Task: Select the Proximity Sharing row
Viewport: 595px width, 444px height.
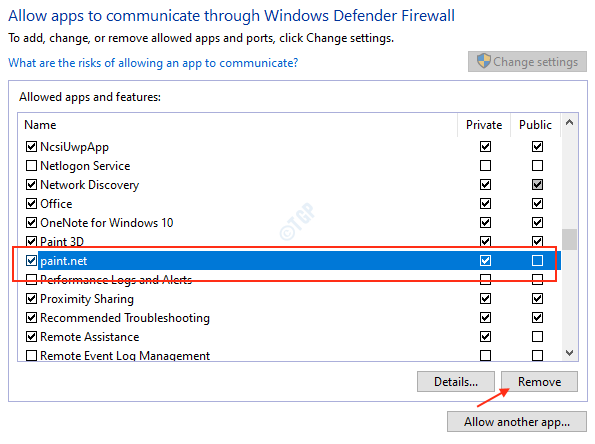Action: pos(289,299)
